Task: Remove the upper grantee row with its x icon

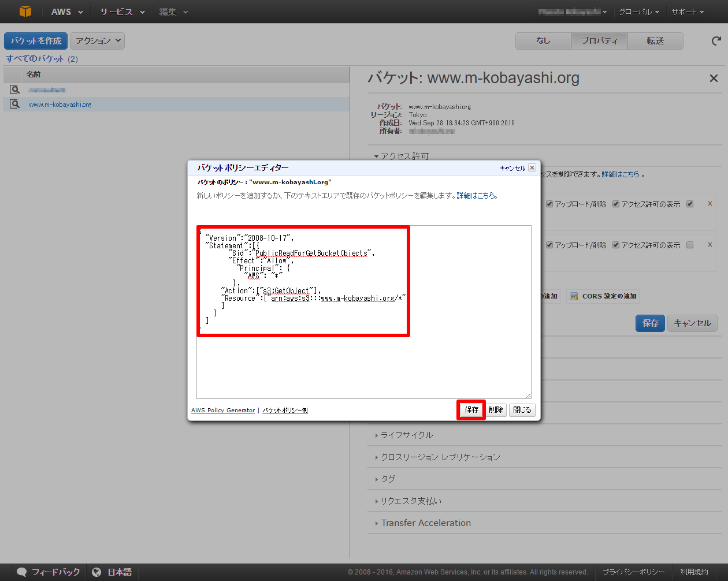Action: 710,204
